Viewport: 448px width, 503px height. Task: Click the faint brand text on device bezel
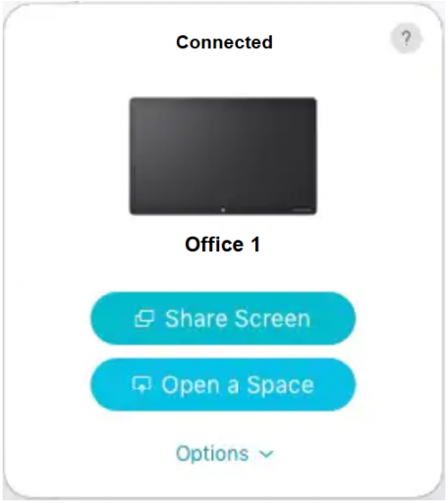click(302, 210)
